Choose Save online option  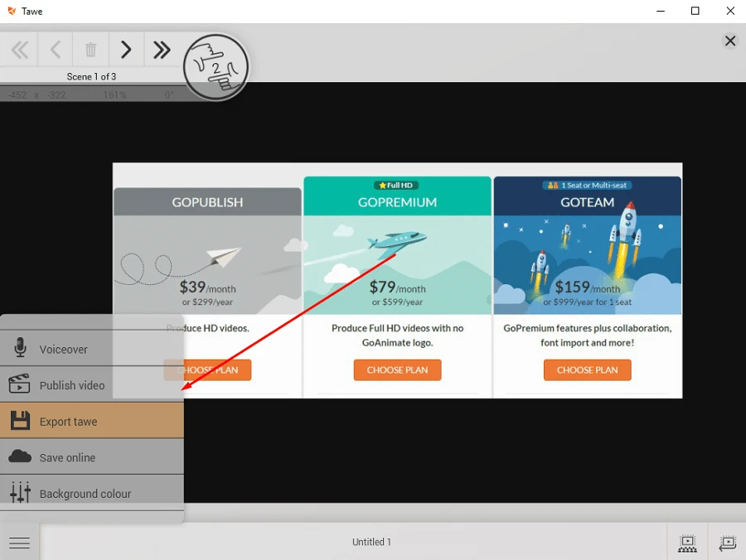[92, 456]
